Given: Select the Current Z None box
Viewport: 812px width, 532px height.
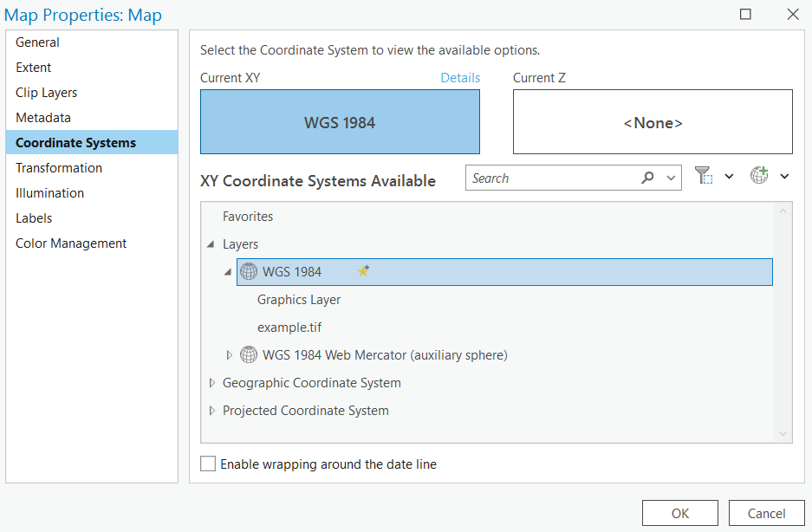Looking at the screenshot, I should coord(653,122).
